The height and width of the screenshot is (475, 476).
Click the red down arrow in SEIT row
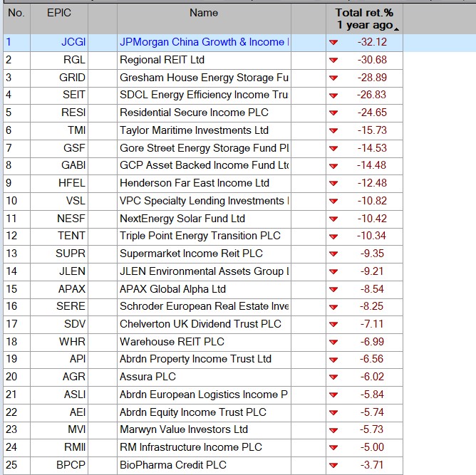pyautogui.click(x=333, y=95)
